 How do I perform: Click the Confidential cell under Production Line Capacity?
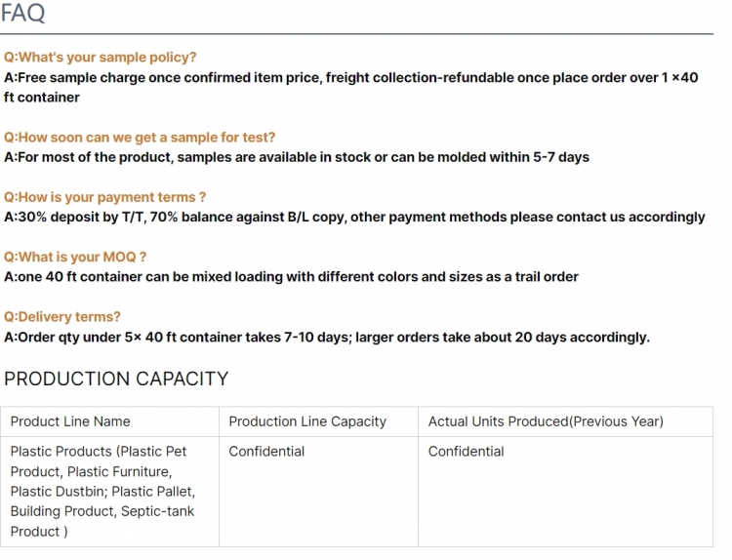click(318, 492)
